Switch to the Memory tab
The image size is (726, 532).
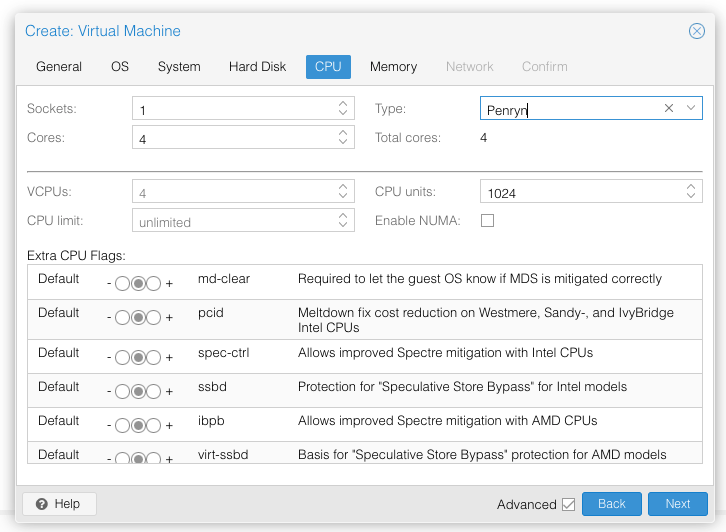pyautogui.click(x=393, y=67)
